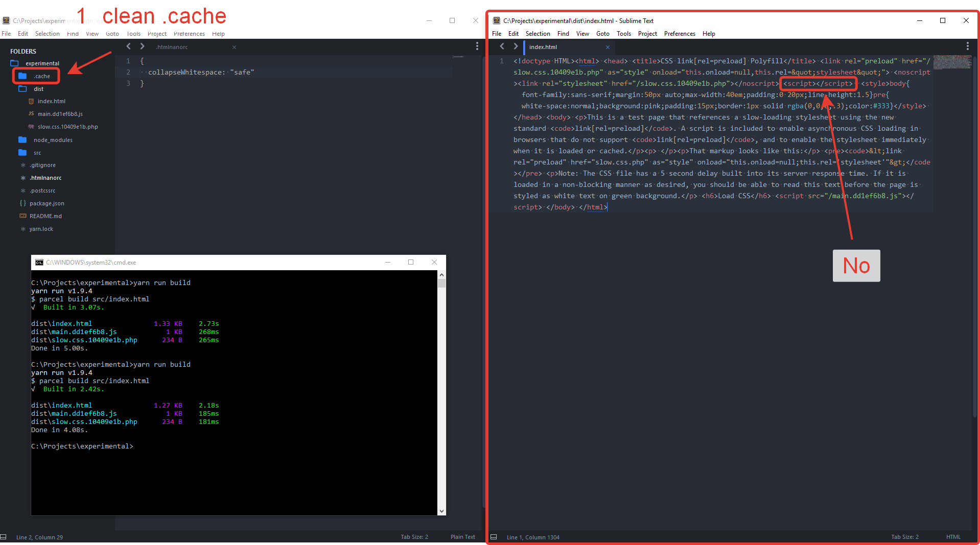Click the HTML icon beside index.html in sidebar
Viewport: 980px width, 545px height.
click(31, 101)
